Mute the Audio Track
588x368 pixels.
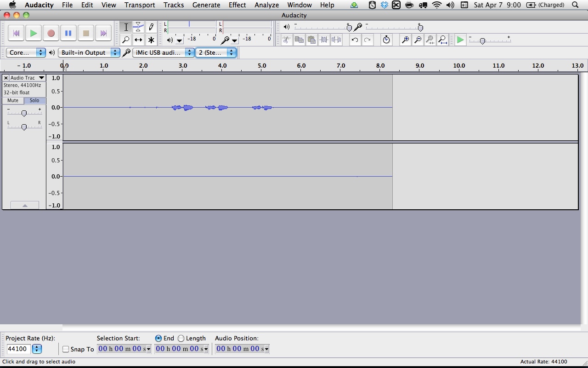coord(13,100)
